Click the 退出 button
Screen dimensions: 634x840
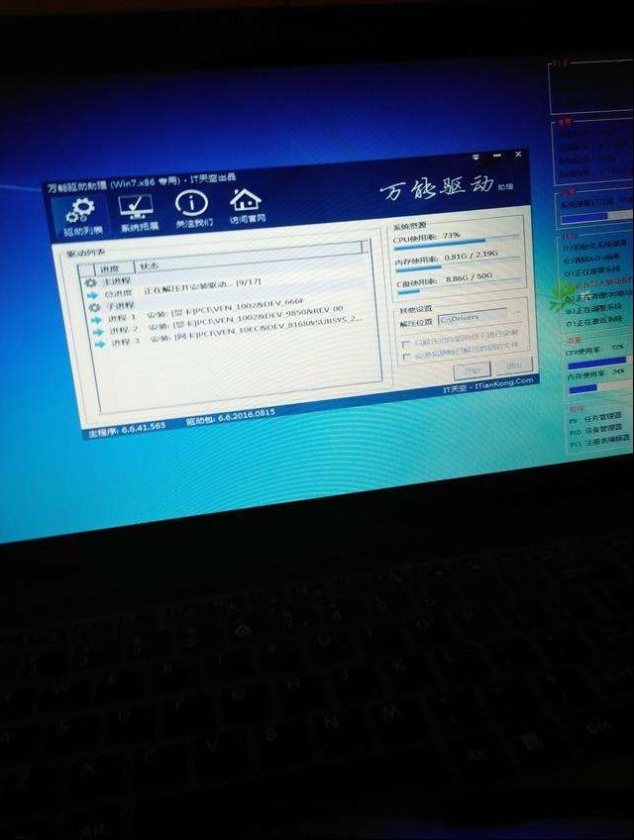pos(514,366)
